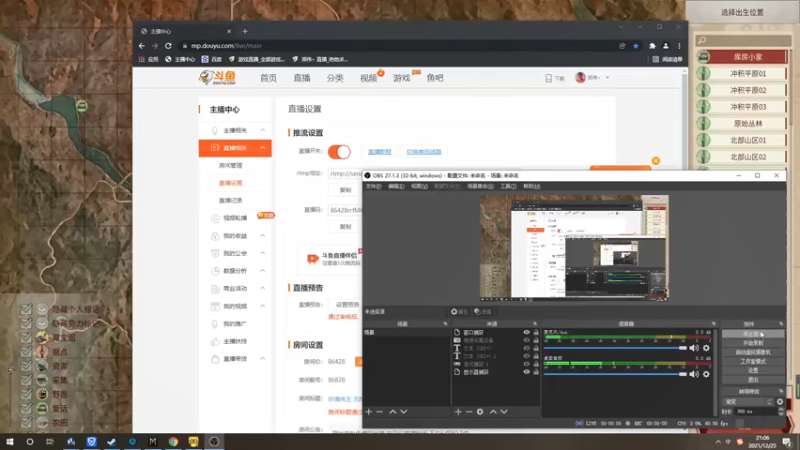Screen dimensions: 800x450
Task: Open microphone channel settings gear in OBS mixer
Action: coord(706,348)
